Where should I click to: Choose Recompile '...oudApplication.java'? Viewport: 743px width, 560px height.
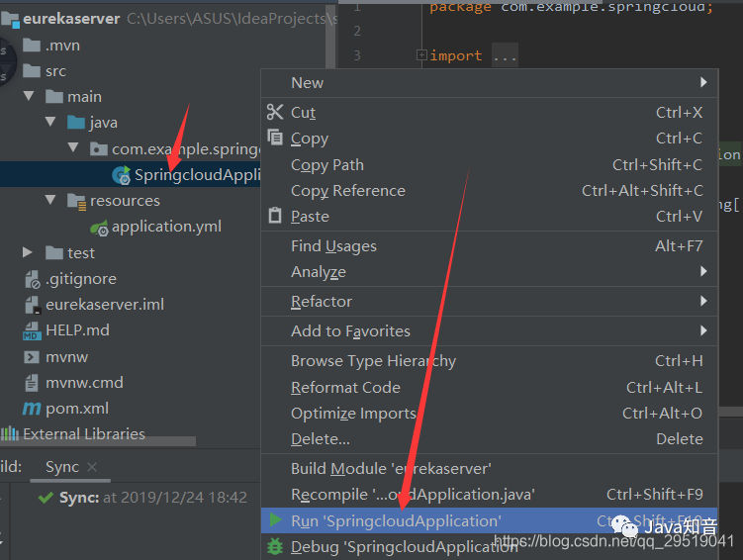pyautogui.click(x=490, y=495)
